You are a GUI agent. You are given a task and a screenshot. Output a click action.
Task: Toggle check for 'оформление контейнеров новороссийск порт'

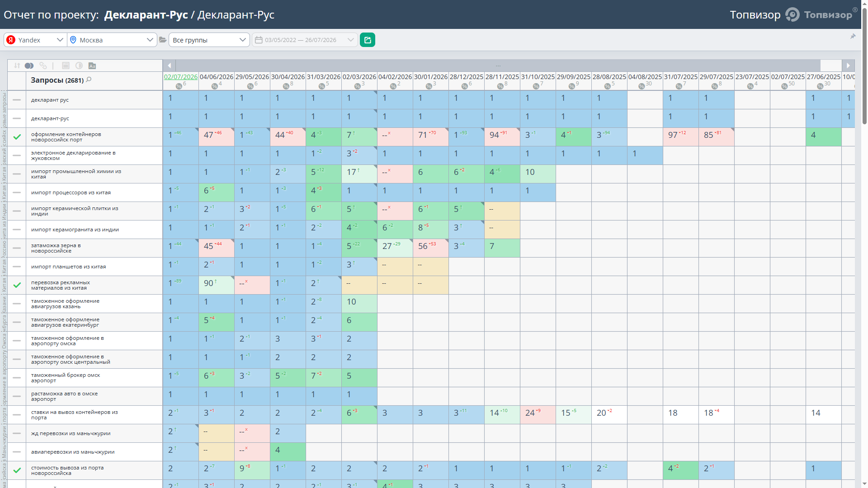[17, 136]
